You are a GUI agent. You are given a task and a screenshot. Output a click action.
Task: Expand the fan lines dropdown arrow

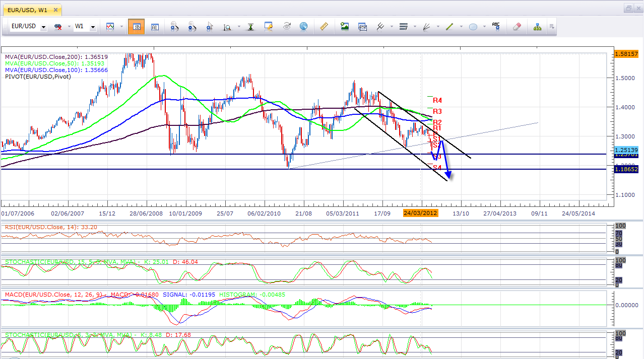click(437, 27)
